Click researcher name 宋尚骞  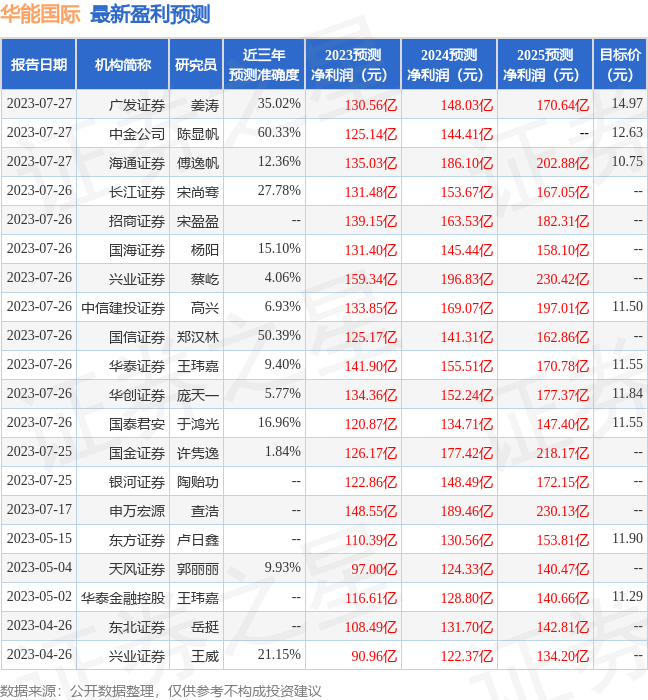198,192
